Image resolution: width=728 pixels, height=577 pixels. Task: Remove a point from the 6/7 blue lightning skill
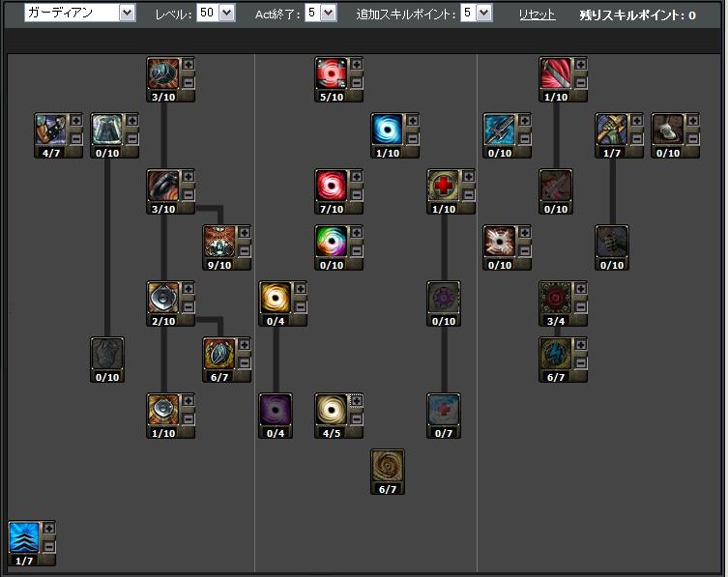point(580,363)
